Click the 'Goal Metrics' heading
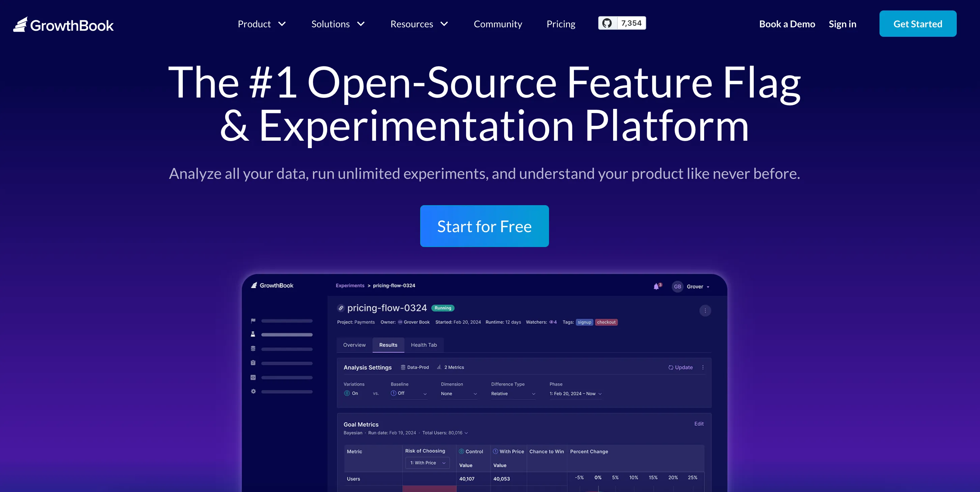This screenshot has width=980, height=492. 361,425
